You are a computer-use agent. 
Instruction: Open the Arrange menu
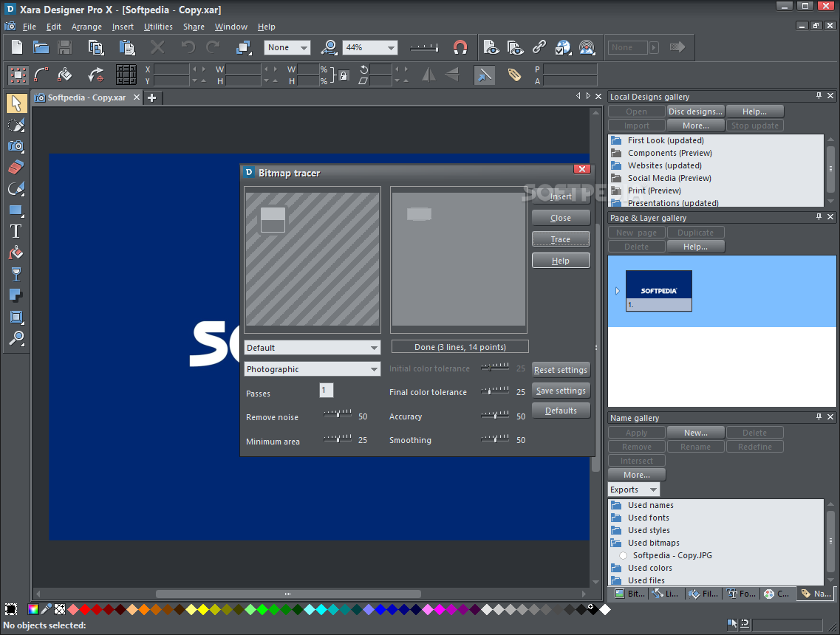click(x=86, y=27)
